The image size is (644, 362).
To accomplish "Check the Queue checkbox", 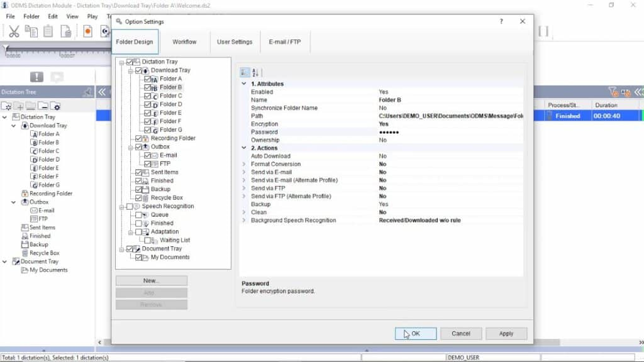I will pos(138,215).
